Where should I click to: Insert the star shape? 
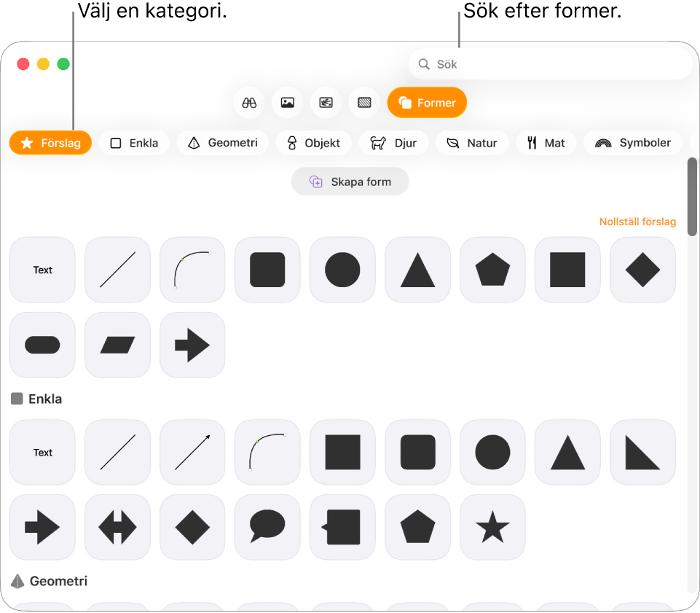click(x=492, y=527)
